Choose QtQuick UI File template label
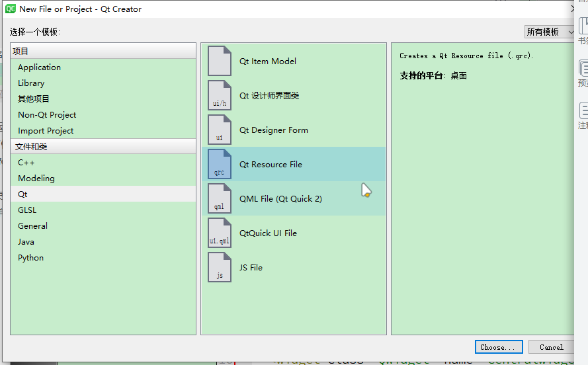 tap(268, 233)
